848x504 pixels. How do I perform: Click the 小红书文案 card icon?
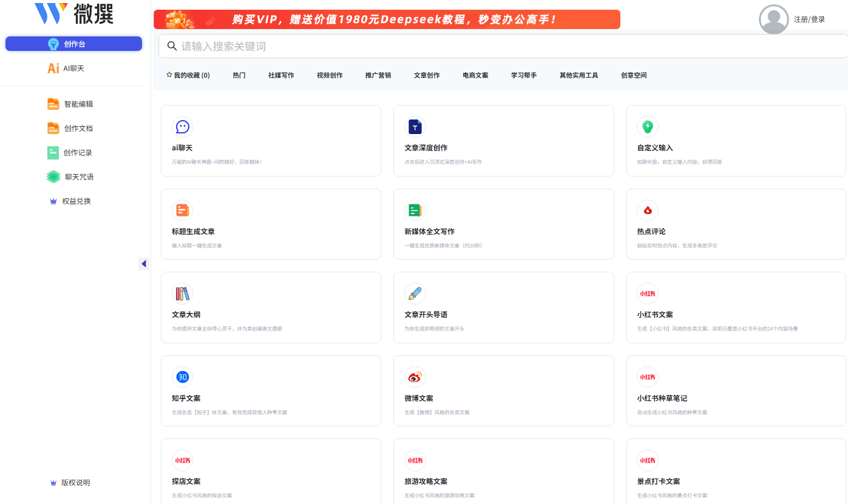(648, 294)
